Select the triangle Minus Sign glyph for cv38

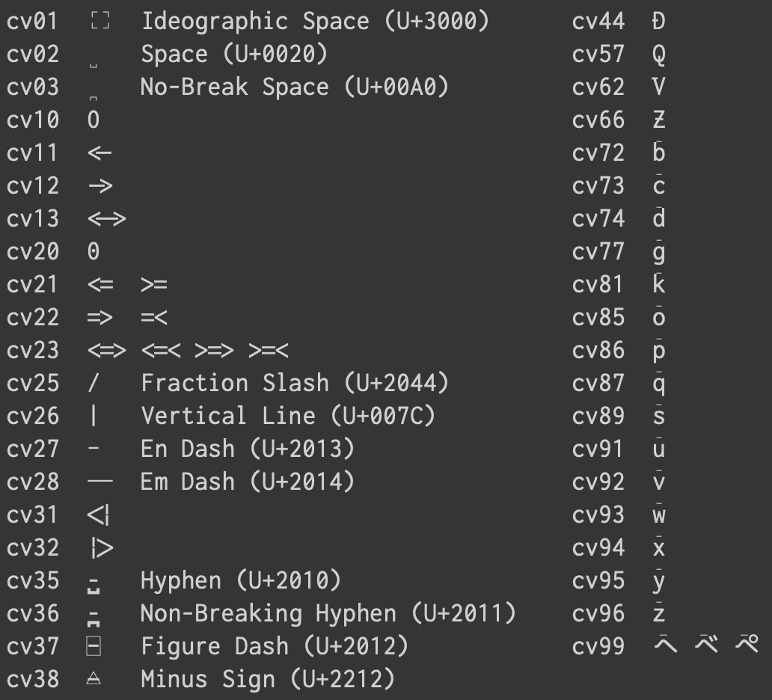coord(94,679)
